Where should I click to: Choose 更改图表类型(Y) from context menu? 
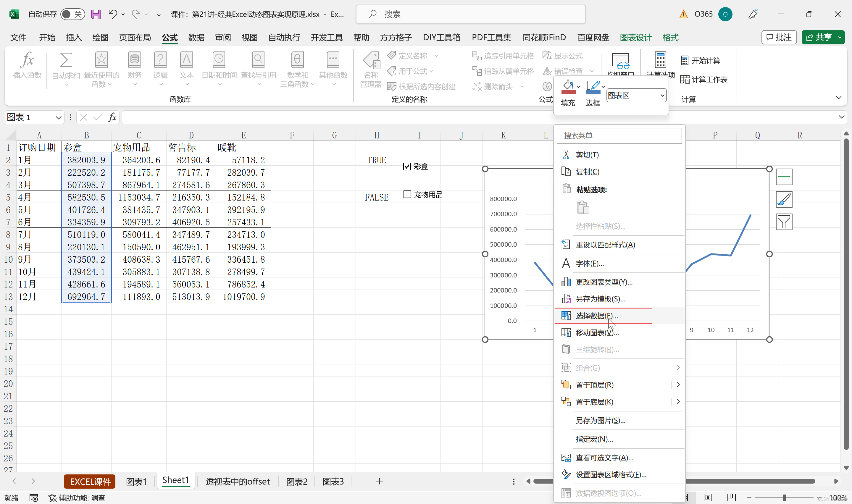tap(619, 282)
